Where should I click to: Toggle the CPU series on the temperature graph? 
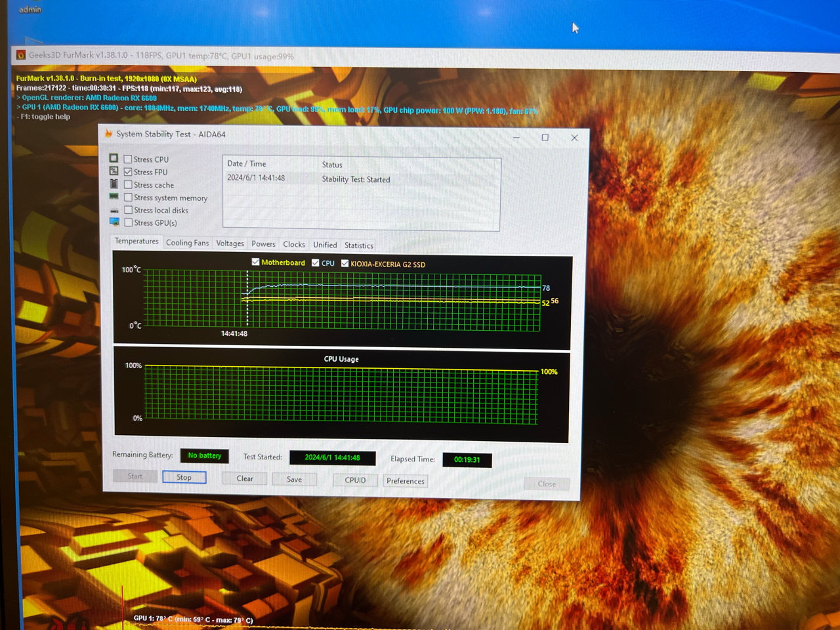[x=316, y=262]
